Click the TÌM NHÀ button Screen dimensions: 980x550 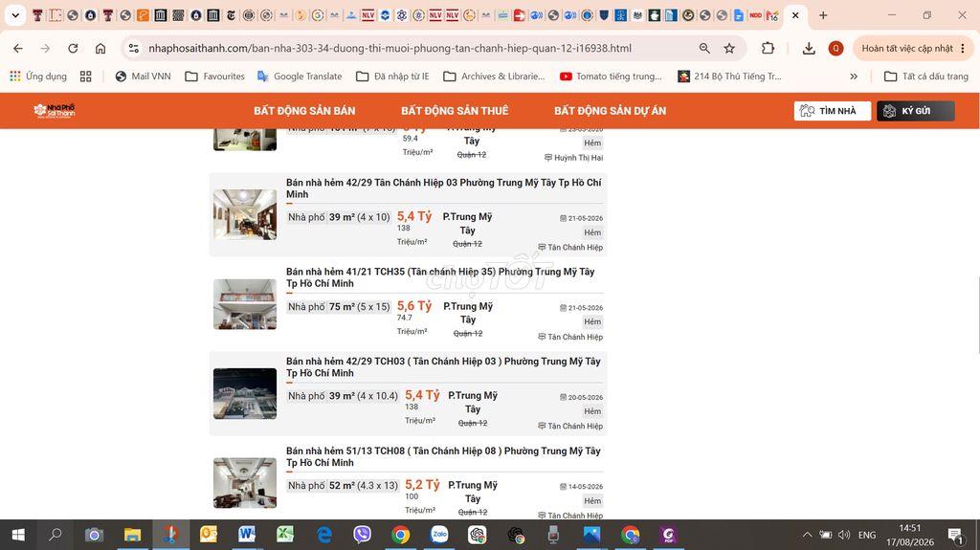click(832, 111)
